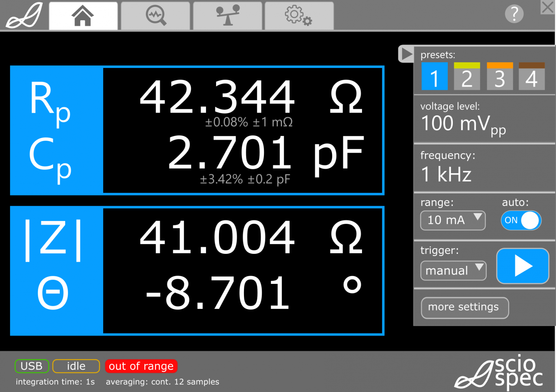Image resolution: width=556 pixels, height=392 pixels.
Task: Click the help question mark
Action: [514, 14]
